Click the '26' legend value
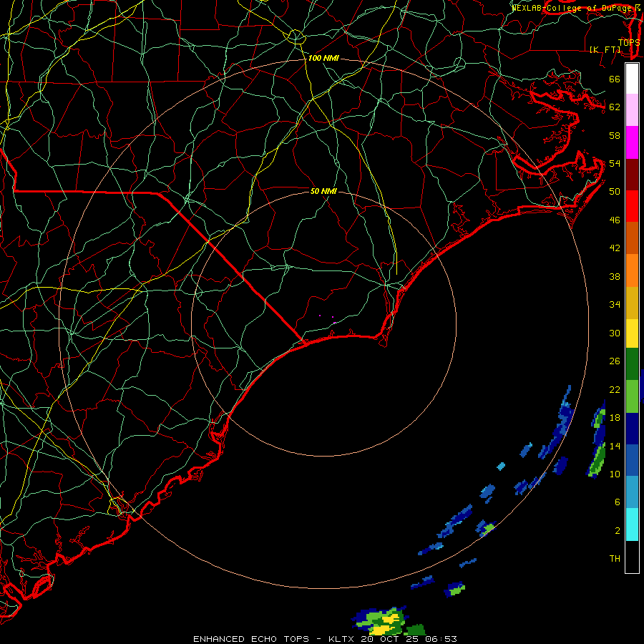The width and height of the screenshot is (644, 644). (x=615, y=361)
